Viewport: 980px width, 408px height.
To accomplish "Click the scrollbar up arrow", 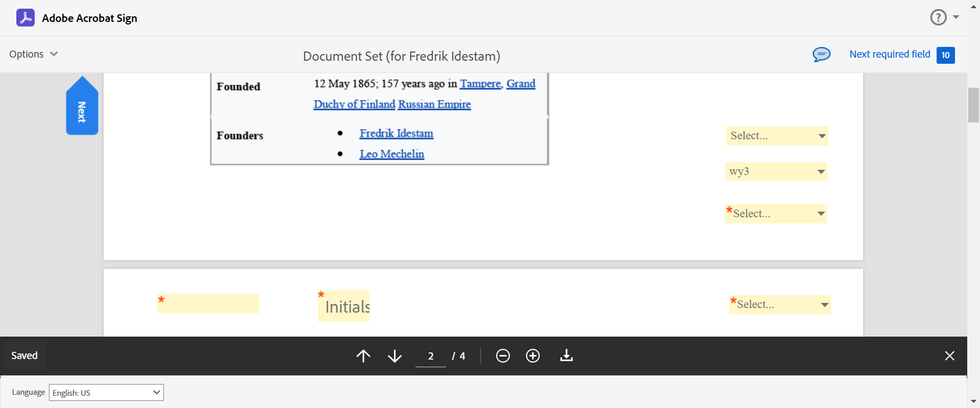I will (973, 6).
